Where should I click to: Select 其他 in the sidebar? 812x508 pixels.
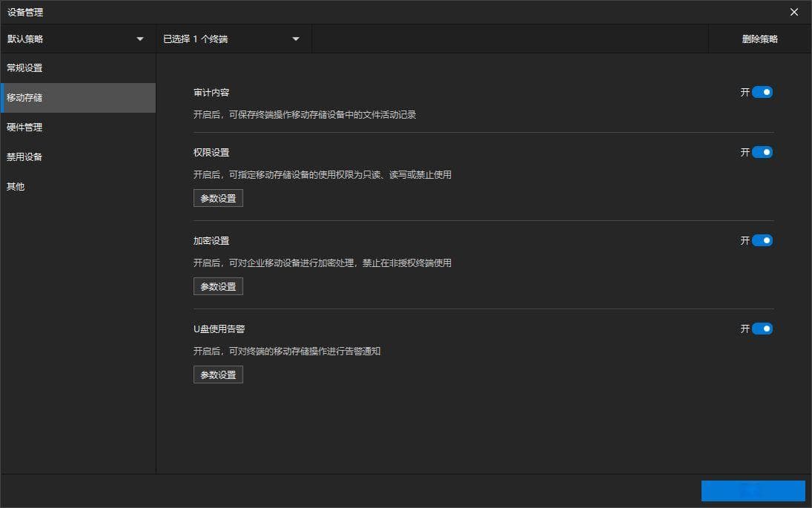78,186
